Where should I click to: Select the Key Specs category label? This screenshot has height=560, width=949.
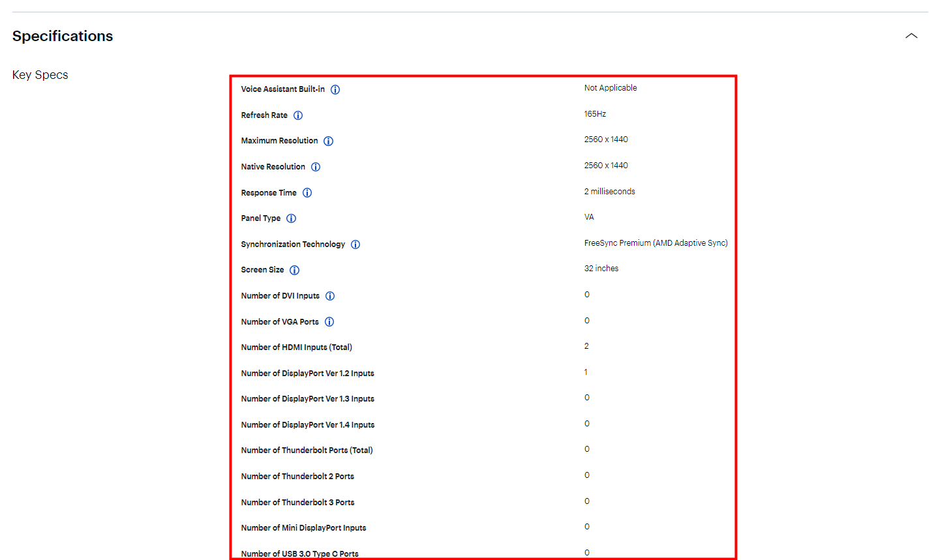click(40, 75)
